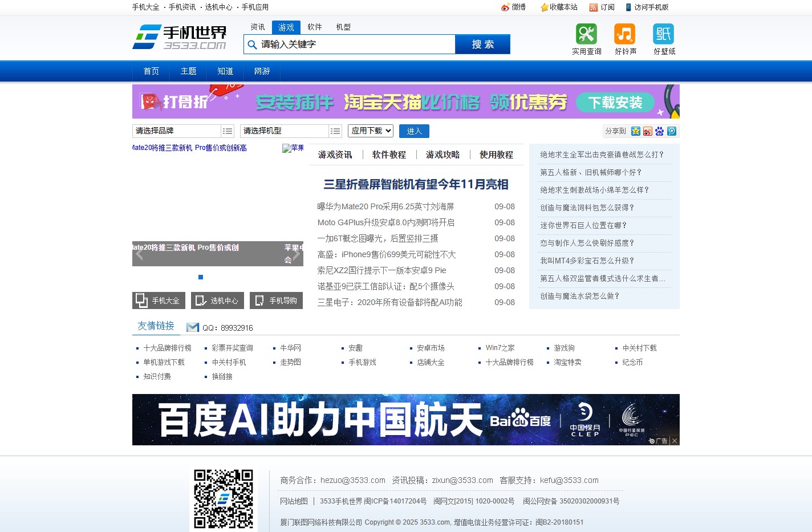Click the mail icon beside QQ number
The width and height of the screenshot is (812, 532).
click(193, 327)
